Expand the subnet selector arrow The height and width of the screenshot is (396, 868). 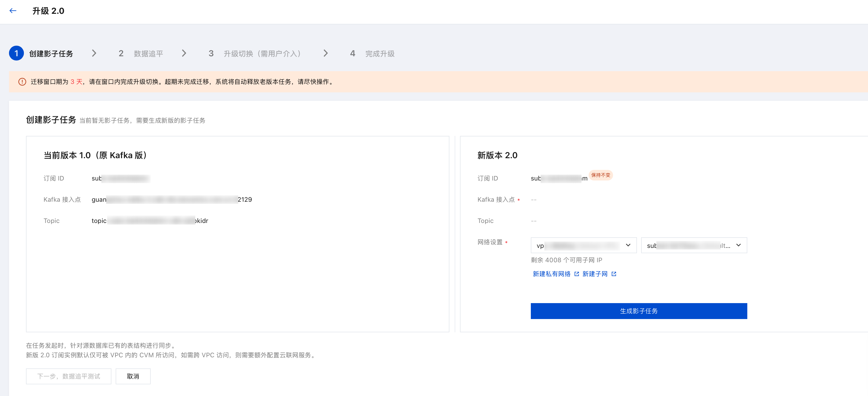[739, 245]
